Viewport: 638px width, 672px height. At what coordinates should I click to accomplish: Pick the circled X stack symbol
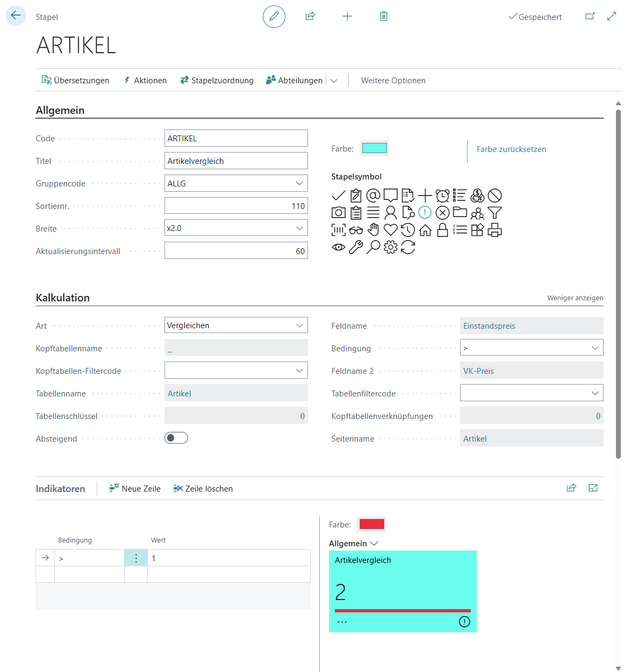pyautogui.click(x=442, y=213)
